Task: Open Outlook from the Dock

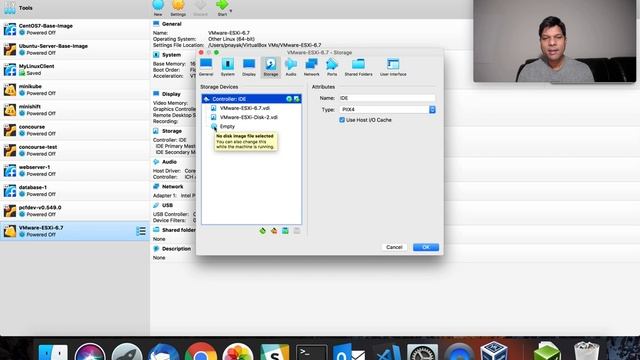Action: point(349,352)
